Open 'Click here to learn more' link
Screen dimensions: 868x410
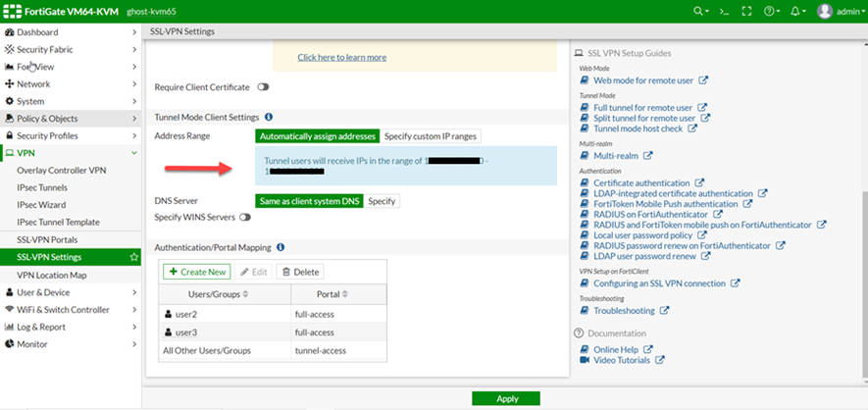[342, 57]
